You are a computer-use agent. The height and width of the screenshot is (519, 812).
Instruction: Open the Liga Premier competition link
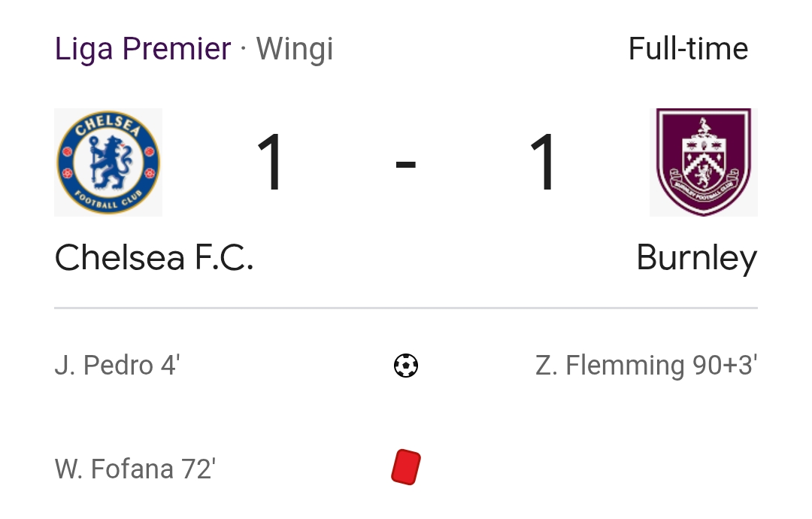pyautogui.click(x=143, y=50)
